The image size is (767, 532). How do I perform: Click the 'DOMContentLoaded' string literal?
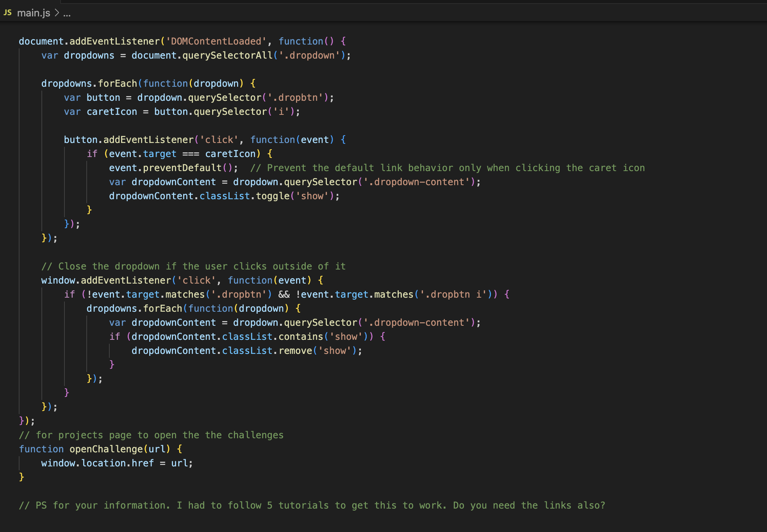coord(216,41)
